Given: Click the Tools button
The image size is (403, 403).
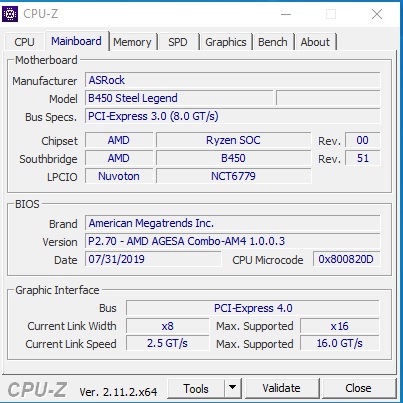Looking at the screenshot, I should click(x=196, y=388).
